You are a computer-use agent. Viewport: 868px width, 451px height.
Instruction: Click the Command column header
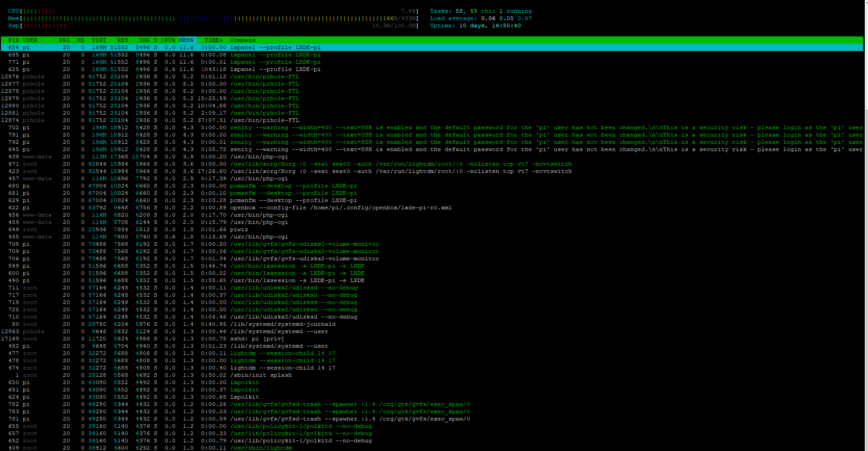click(x=243, y=40)
